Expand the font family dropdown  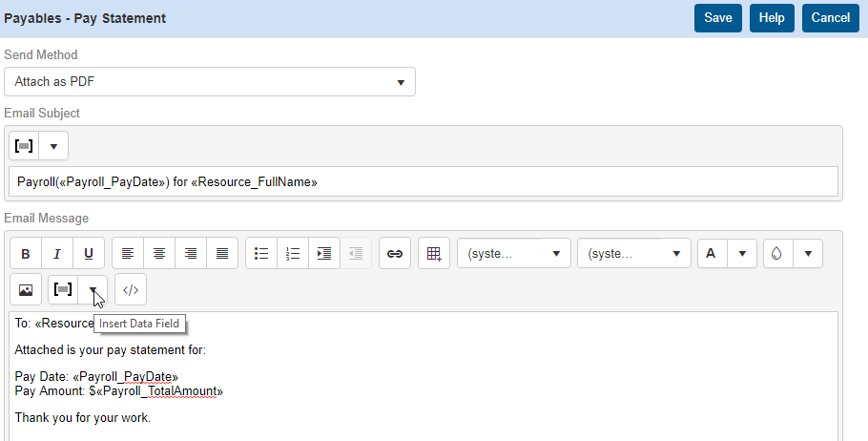514,254
